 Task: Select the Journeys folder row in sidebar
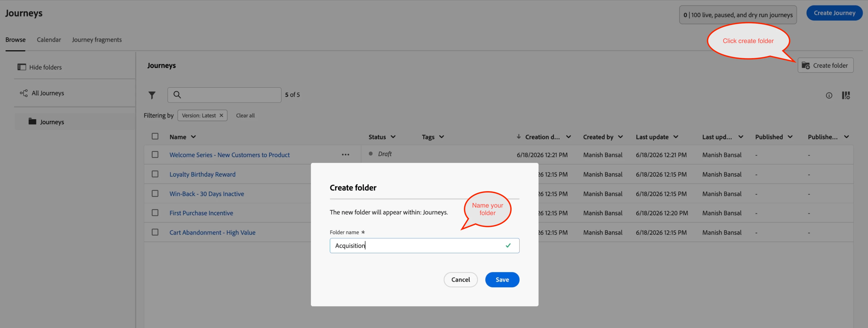[x=75, y=122]
